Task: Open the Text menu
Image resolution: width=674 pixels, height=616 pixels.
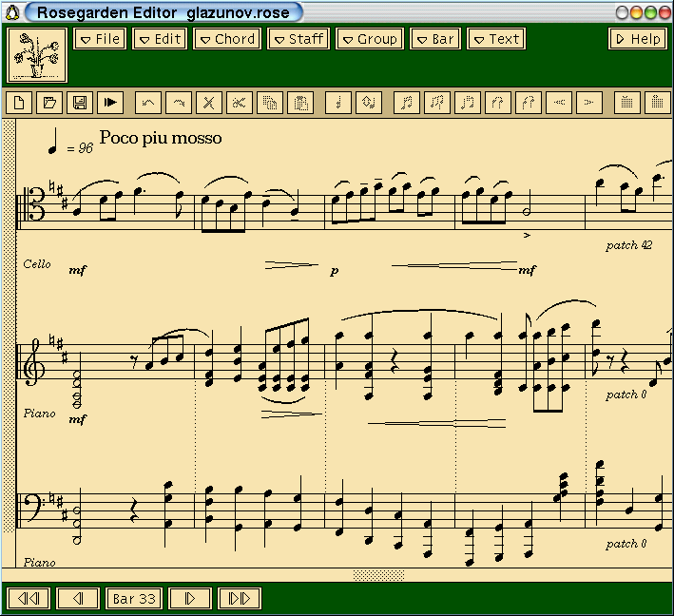Action: click(496, 39)
